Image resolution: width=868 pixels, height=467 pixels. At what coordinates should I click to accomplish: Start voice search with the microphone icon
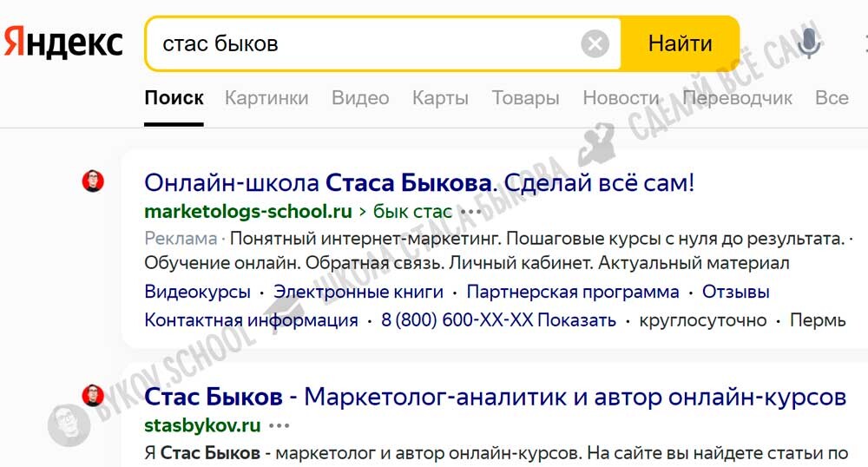809,43
